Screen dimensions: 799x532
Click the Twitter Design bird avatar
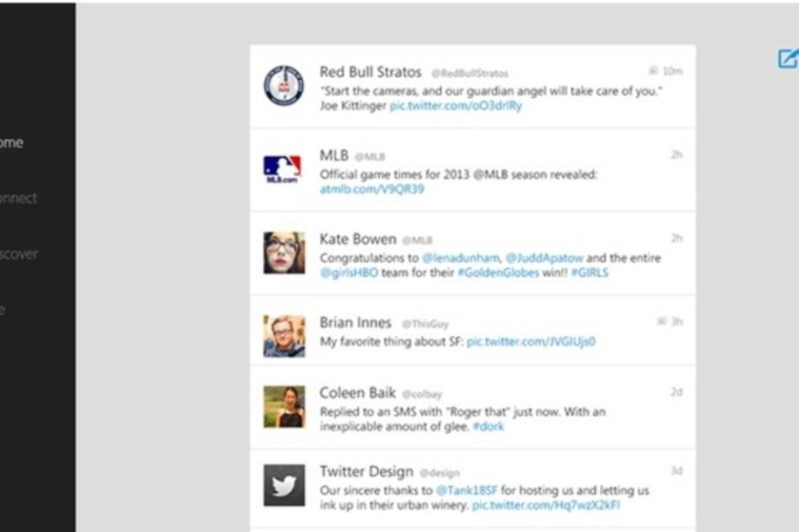click(x=284, y=485)
